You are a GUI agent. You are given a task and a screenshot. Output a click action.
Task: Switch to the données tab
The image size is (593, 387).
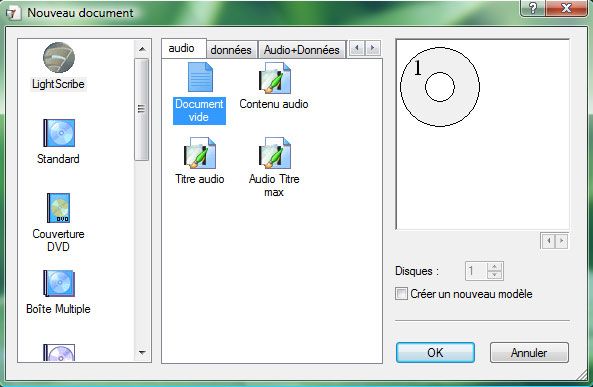(231, 50)
